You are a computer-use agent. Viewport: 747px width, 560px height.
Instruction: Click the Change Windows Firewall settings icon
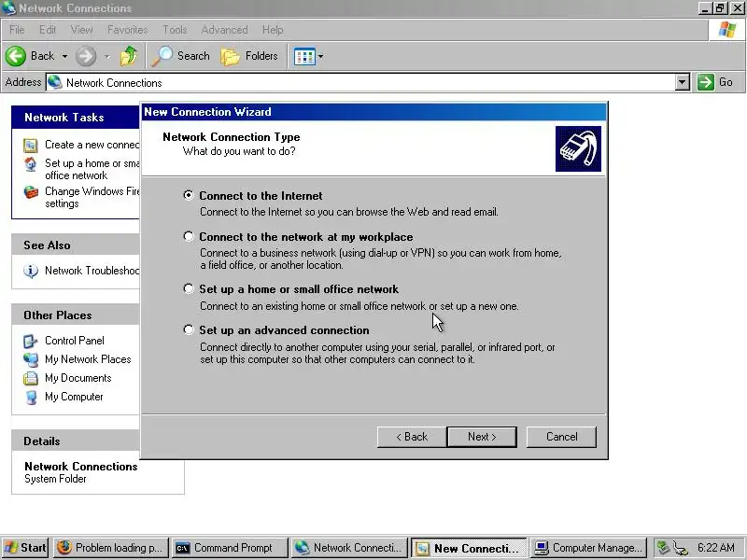31,192
